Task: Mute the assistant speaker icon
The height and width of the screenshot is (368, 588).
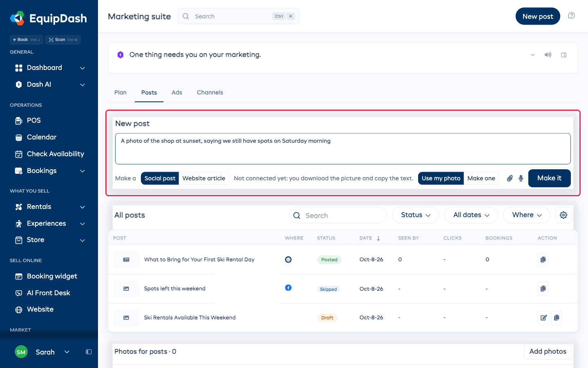Action: pos(548,55)
